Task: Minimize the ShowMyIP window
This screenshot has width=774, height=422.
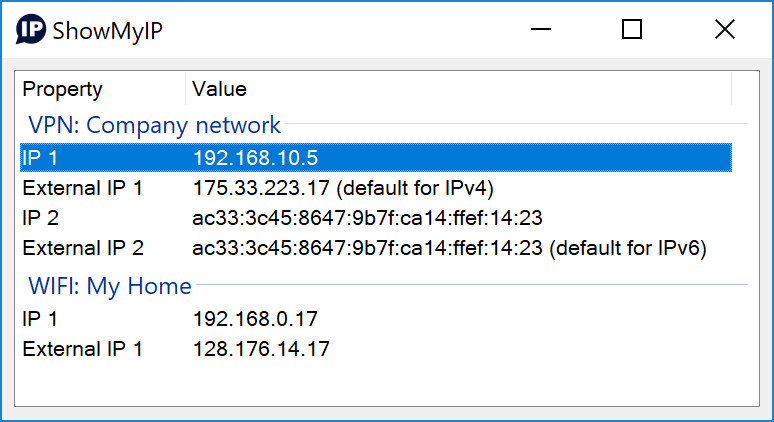Action: (540, 30)
